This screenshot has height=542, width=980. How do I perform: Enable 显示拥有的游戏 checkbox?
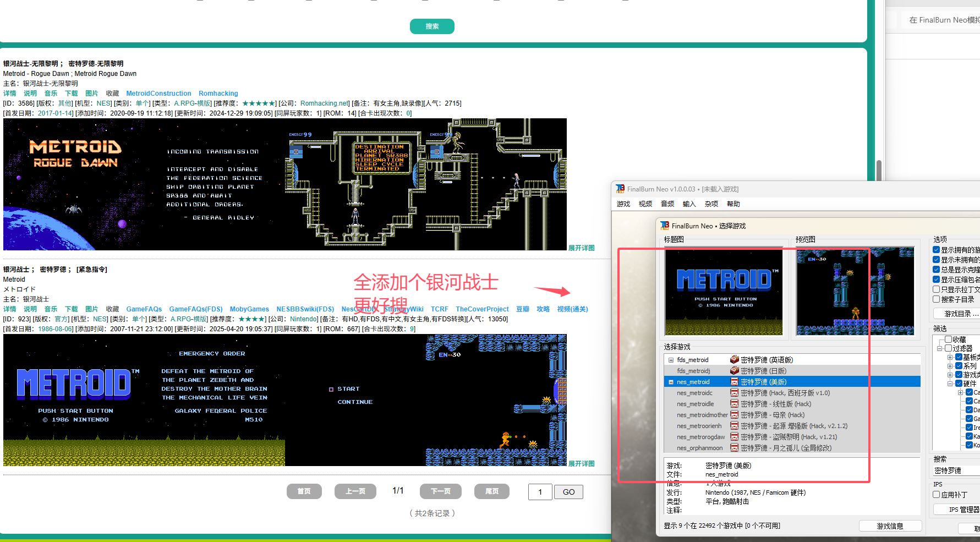click(x=936, y=250)
